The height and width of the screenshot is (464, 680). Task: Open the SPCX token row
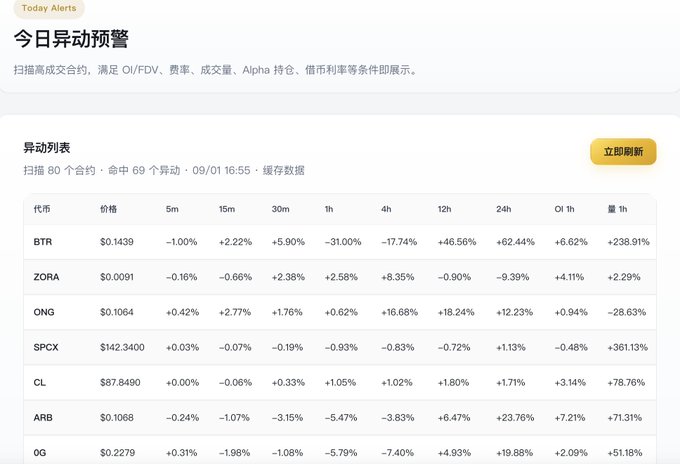(340, 347)
